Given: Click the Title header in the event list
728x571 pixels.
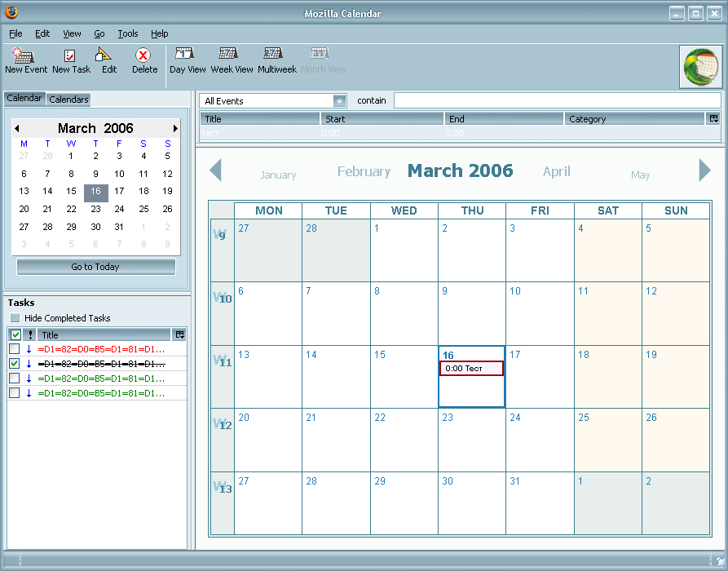Looking at the screenshot, I should [x=260, y=119].
